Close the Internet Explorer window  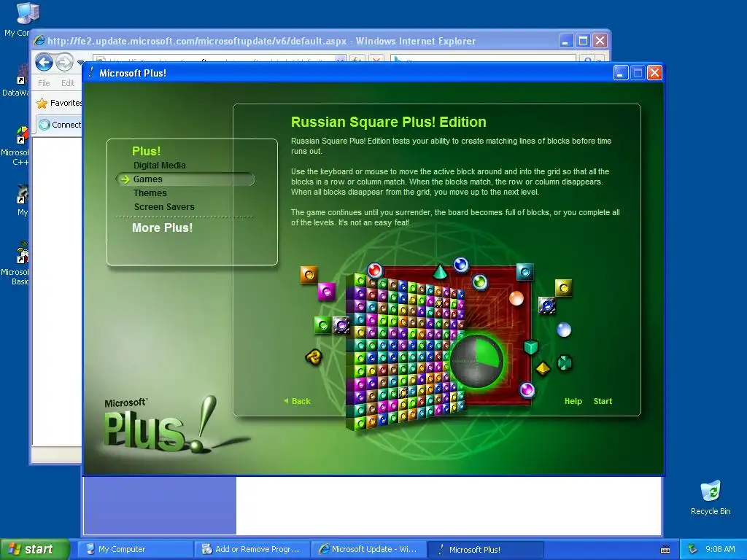click(x=600, y=41)
